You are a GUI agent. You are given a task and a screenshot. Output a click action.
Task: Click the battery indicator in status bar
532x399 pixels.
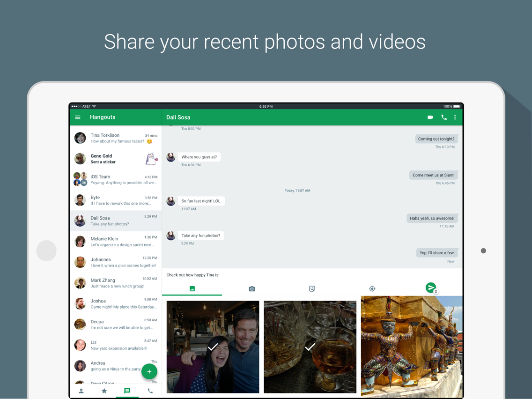click(457, 106)
